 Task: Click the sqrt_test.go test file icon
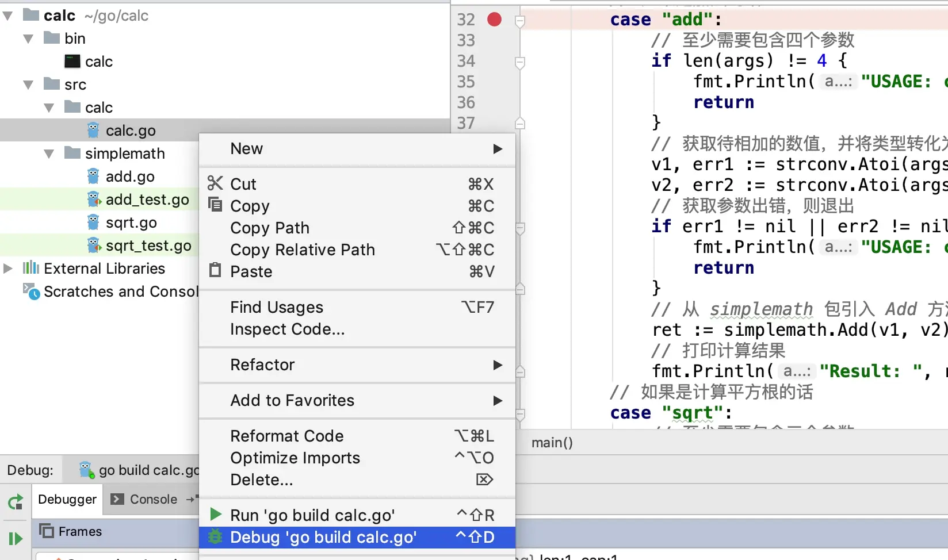(94, 246)
